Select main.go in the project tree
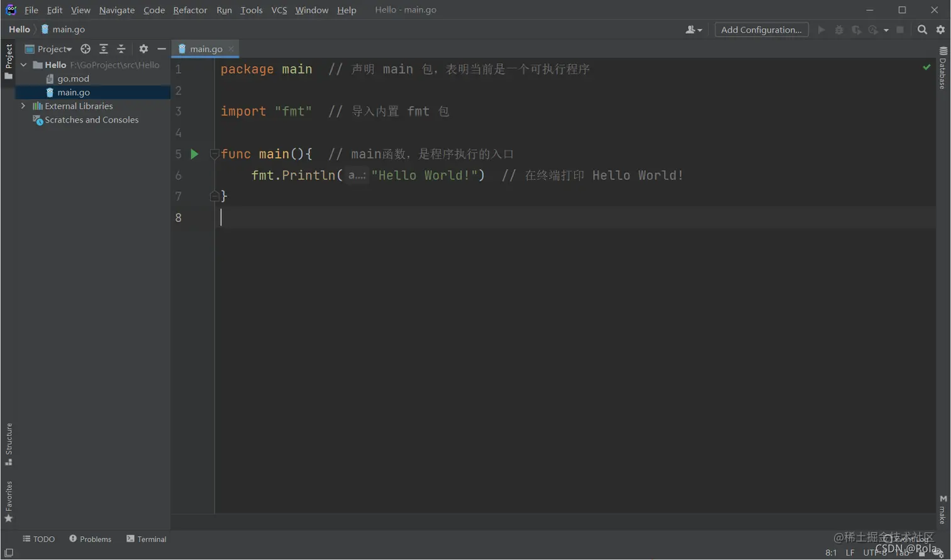The width and height of the screenshot is (951, 560). [93, 92]
